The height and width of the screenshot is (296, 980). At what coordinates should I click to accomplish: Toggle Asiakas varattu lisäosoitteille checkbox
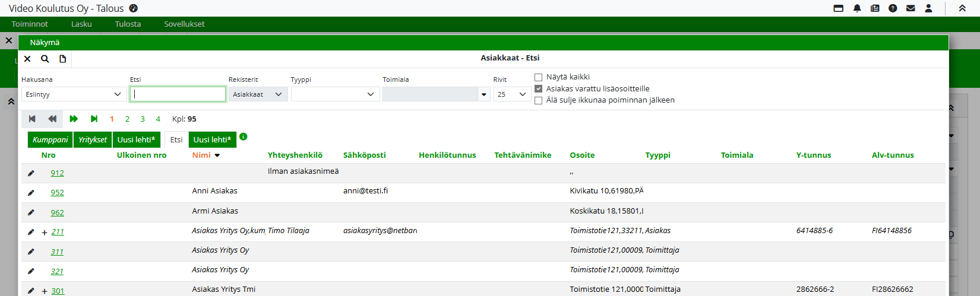pyautogui.click(x=539, y=88)
